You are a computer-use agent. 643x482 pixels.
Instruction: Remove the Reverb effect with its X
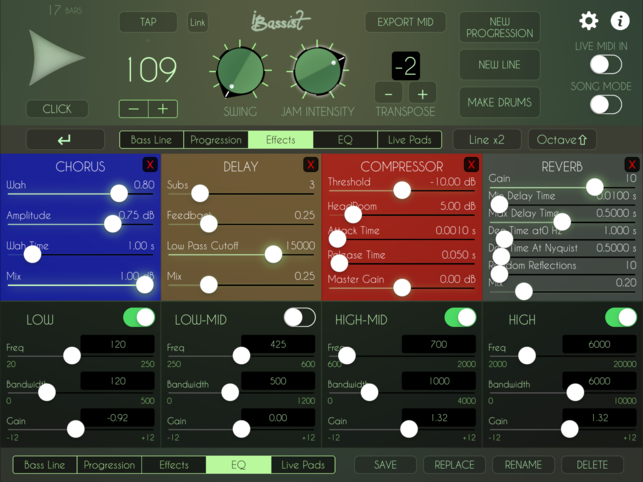point(632,164)
